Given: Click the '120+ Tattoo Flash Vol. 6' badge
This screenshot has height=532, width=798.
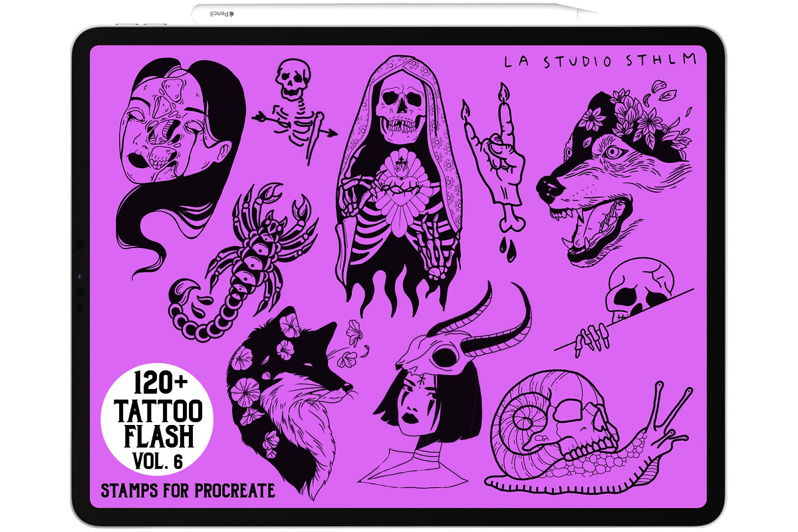Looking at the screenshot, I should click(156, 420).
